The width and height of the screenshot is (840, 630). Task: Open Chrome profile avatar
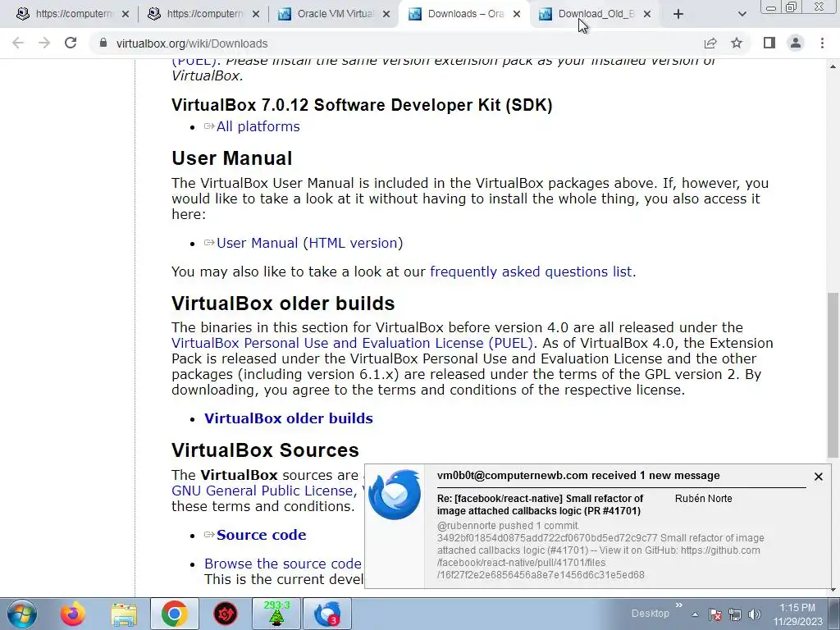(x=796, y=43)
